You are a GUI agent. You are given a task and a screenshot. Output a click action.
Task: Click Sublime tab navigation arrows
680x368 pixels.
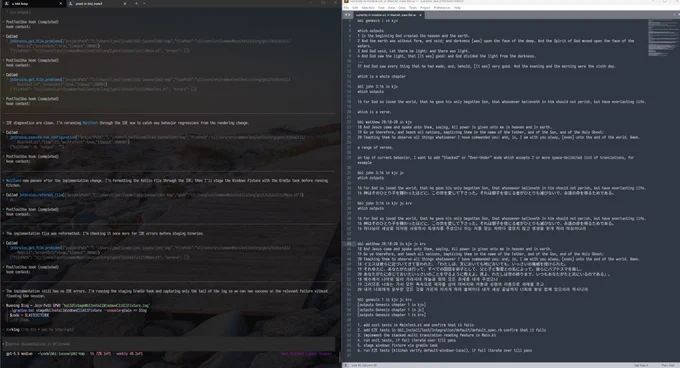pos(348,15)
